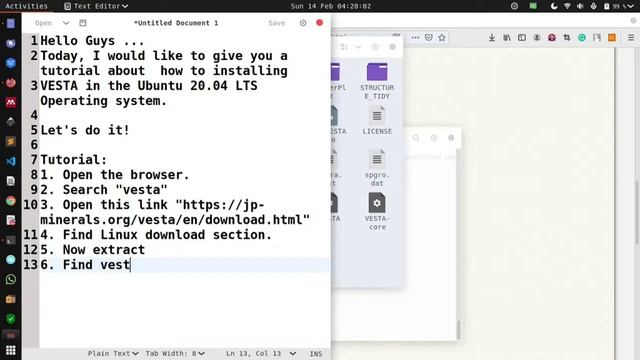Viewport: 640px width, 360px height.
Task: Click the text line 'Hello Guys ...'
Action: 92,41
